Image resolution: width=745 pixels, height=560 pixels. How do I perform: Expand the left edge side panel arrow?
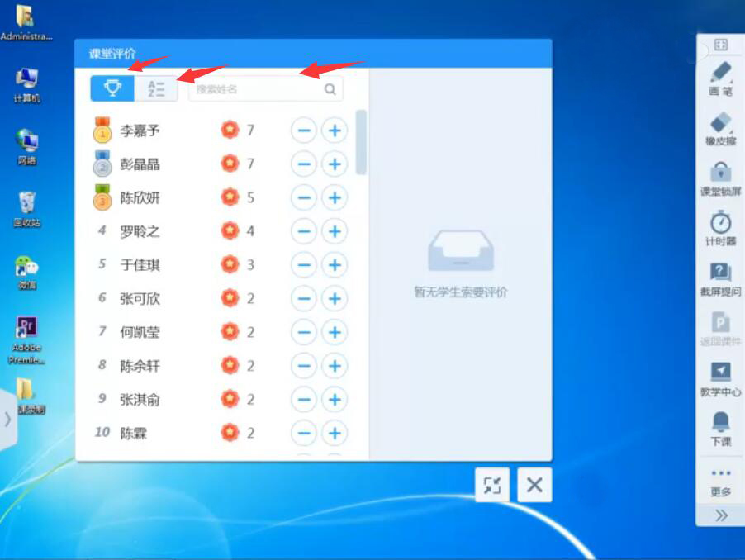tap(7, 420)
